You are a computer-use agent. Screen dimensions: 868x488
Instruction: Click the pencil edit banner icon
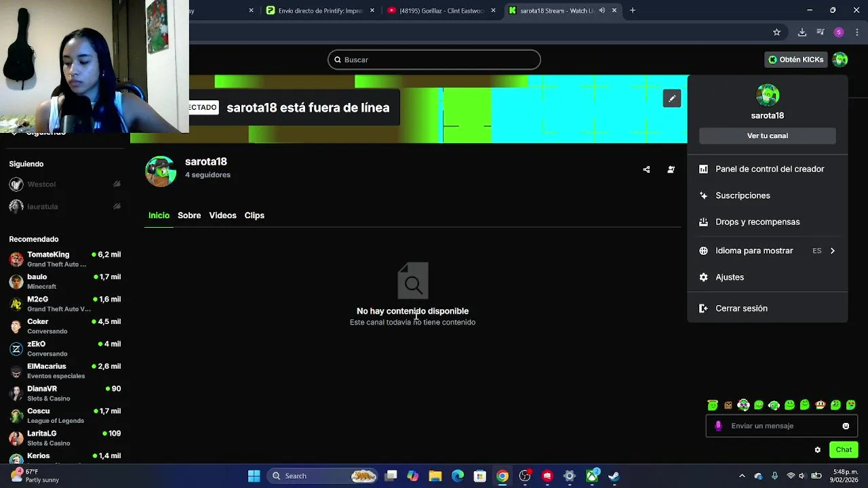pyautogui.click(x=671, y=98)
